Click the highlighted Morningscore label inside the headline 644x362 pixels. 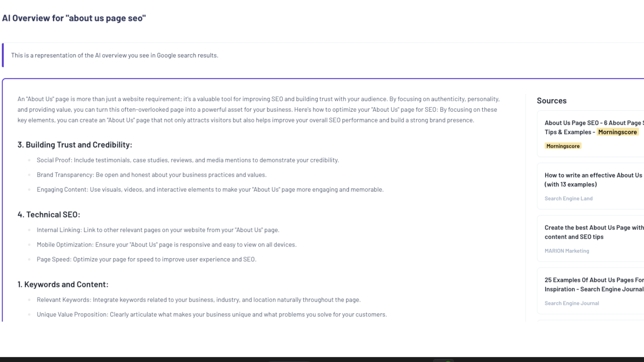(617, 132)
